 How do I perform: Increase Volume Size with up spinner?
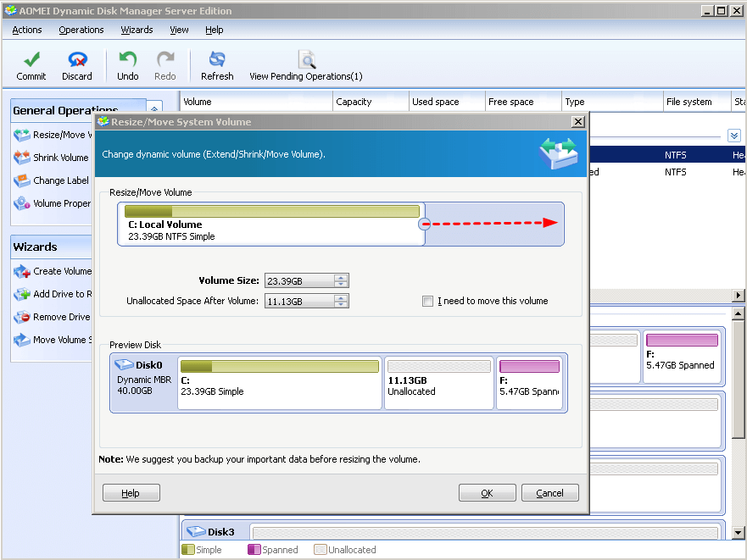(341, 278)
